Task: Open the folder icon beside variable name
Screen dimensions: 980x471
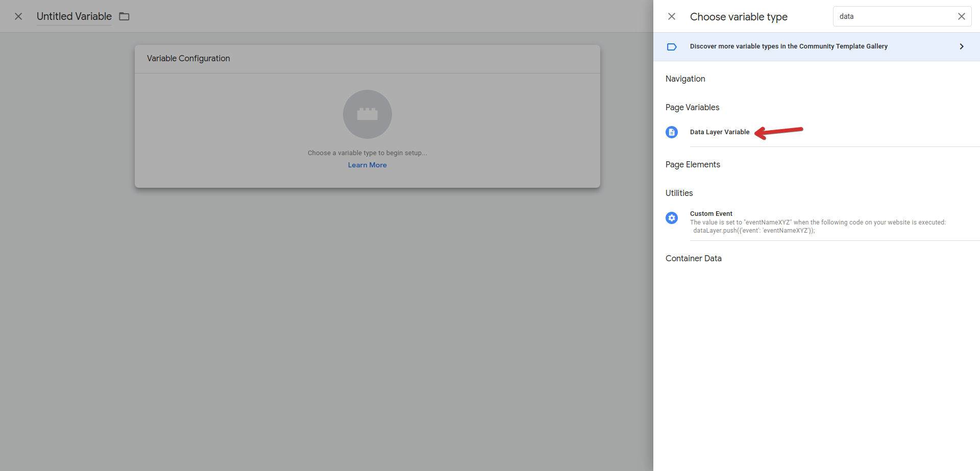Action: coord(124,16)
